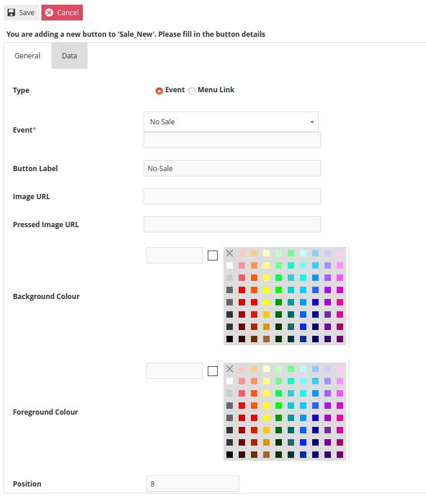The image size is (426, 504).
Task: Check the box beside the Foreground Colour field
Action: coord(212,371)
